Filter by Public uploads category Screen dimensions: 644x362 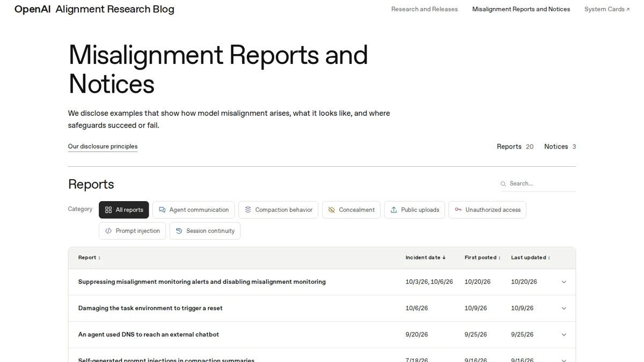click(415, 210)
